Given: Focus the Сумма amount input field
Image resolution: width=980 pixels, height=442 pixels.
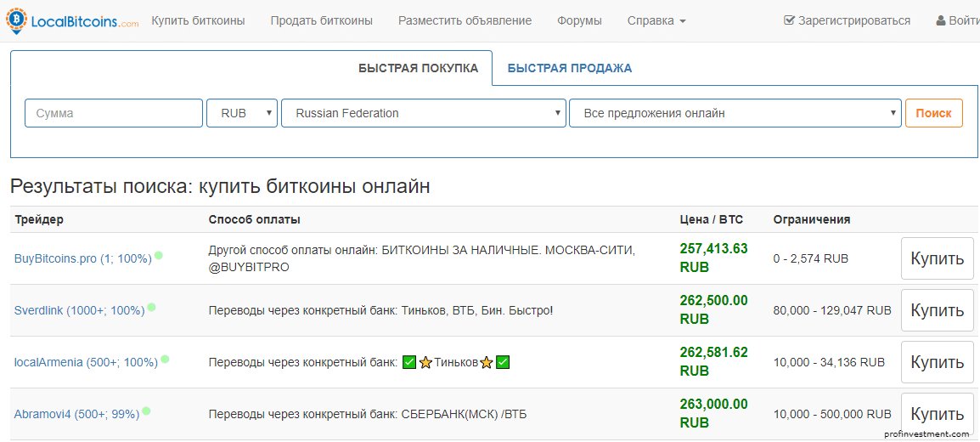Looking at the screenshot, I should click(x=114, y=113).
